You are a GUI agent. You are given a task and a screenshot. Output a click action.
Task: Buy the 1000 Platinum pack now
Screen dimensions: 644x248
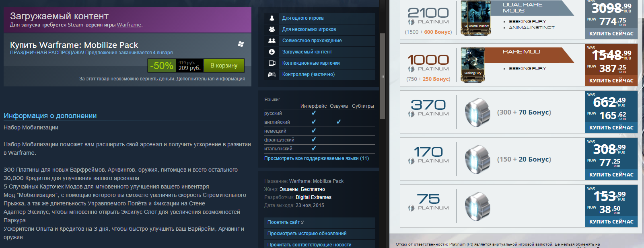[611, 81]
